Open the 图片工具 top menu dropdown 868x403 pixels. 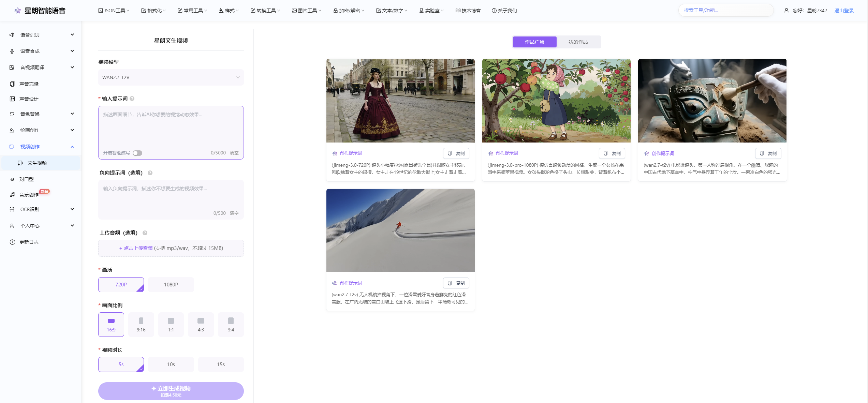point(307,11)
